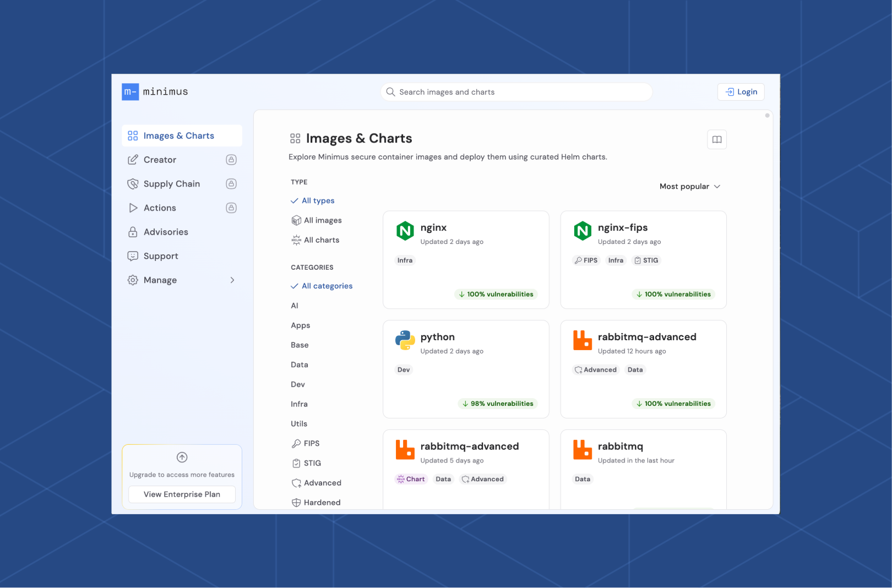This screenshot has height=588, width=892.
Task: Filter by the Base category
Action: [x=300, y=345]
